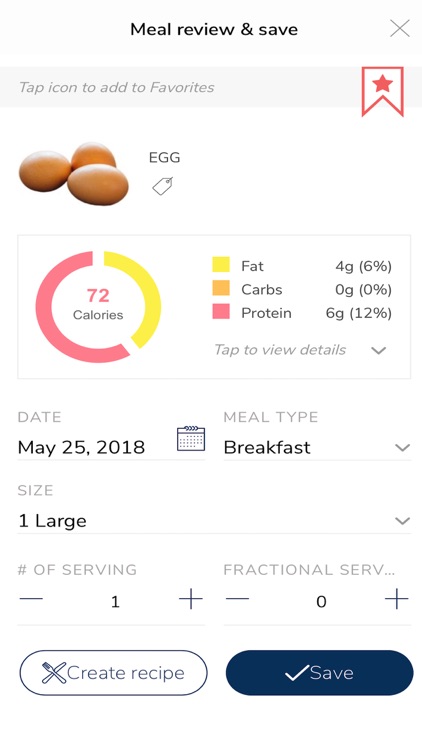422x750 pixels.
Task: Click the 72 Calories donut chart
Action: click(98, 307)
